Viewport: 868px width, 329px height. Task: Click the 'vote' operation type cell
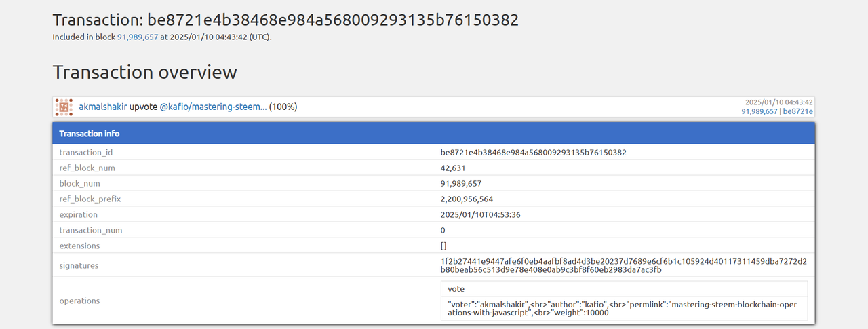click(624, 289)
